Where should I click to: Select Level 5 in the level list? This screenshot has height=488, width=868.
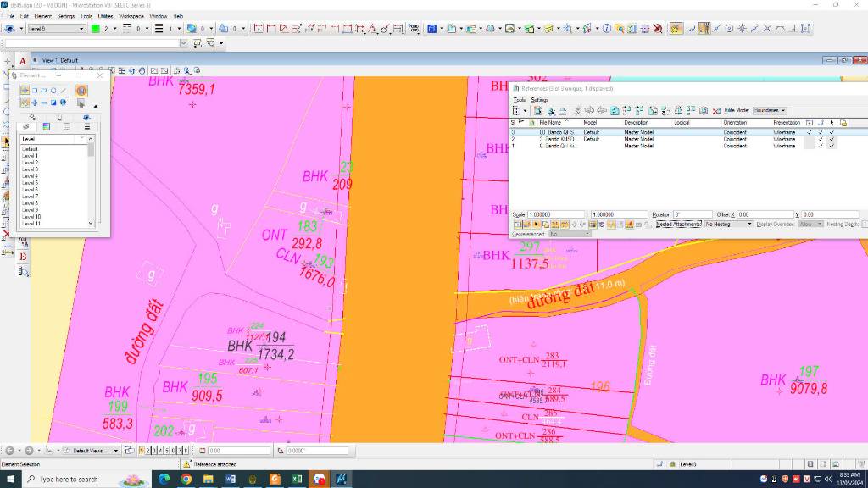coord(31,183)
